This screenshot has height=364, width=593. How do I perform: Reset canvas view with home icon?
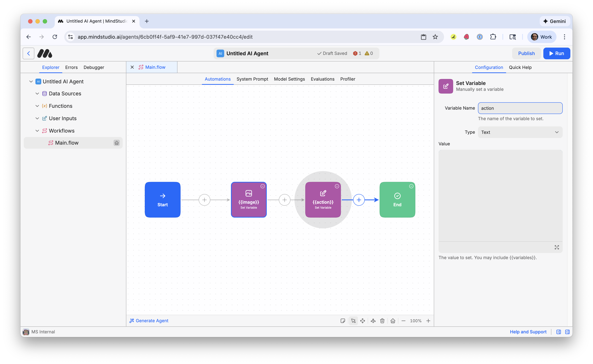click(393, 321)
